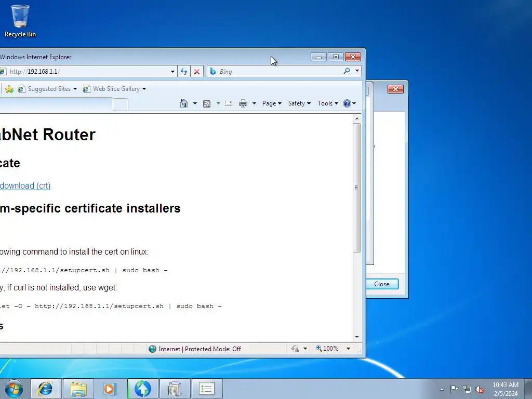The image size is (532, 399).
Task: Open a new tab in Internet Explorer
Action: coord(121,104)
